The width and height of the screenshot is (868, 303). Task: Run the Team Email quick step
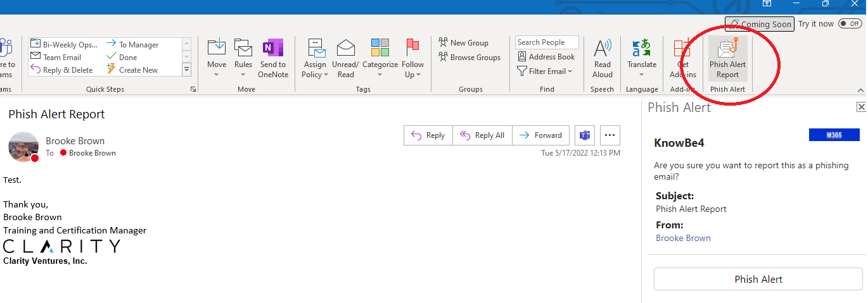56,57
